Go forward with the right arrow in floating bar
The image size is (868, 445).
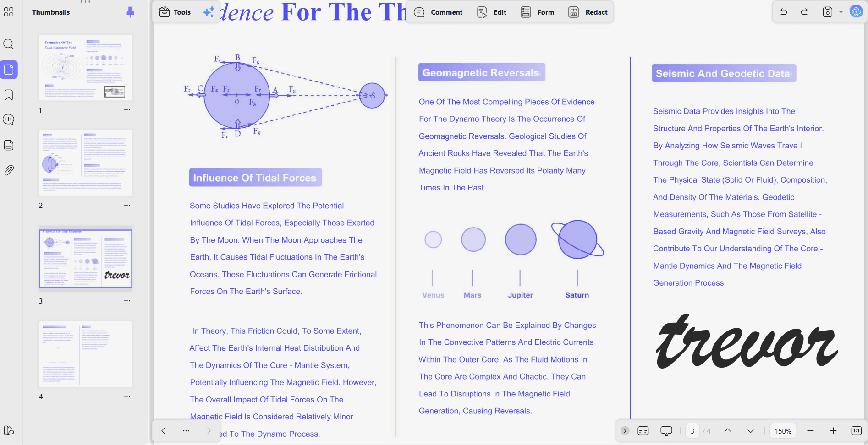click(209, 431)
